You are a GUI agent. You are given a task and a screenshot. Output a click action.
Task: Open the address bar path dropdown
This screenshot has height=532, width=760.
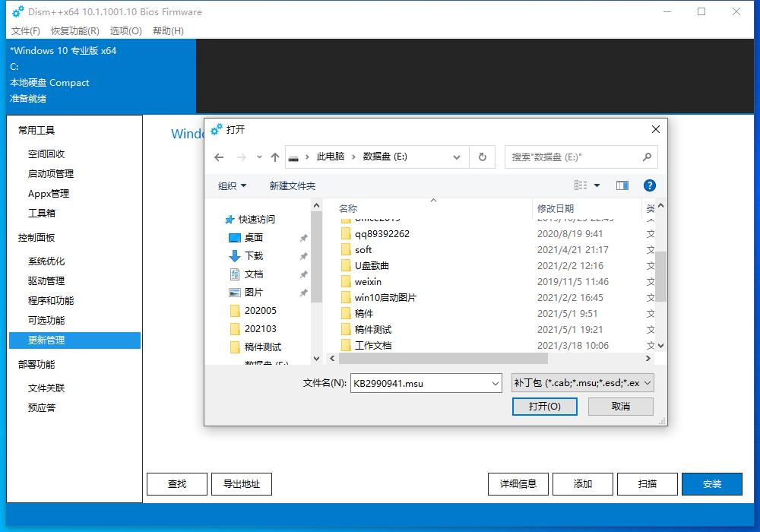[456, 157]
